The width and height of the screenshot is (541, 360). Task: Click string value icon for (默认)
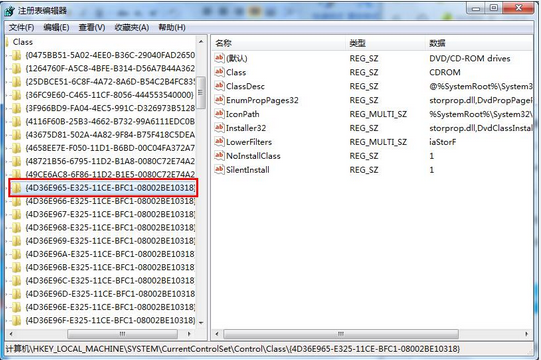pyautogui.click(x=219, y=58)
